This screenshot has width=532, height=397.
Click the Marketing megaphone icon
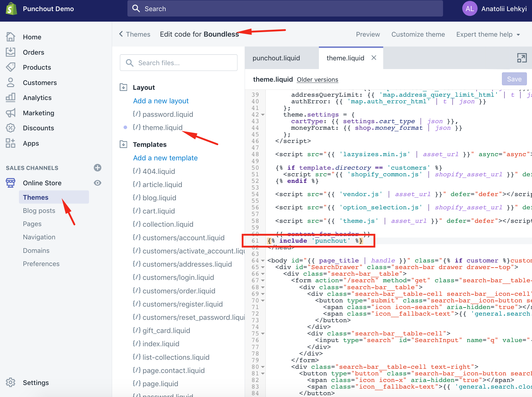point(11,113)
